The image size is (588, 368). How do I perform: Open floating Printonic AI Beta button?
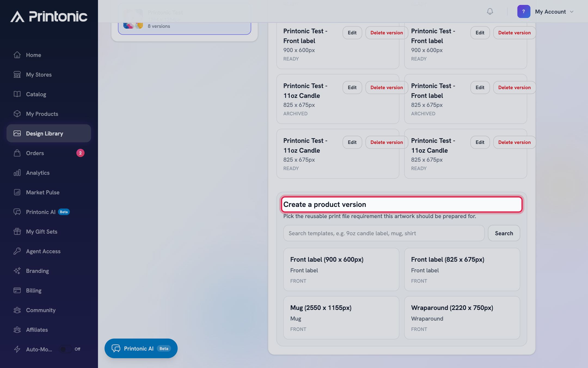click(141, 348)
